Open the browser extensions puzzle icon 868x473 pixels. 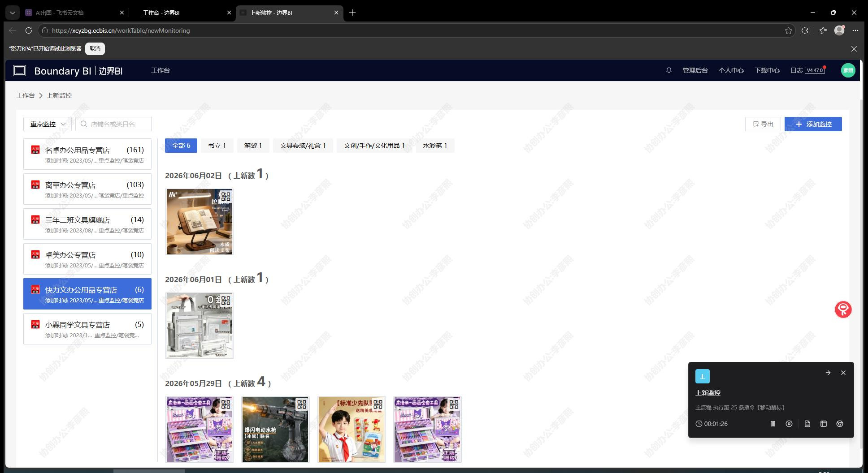pyautogui.click(x=805, y=30)
